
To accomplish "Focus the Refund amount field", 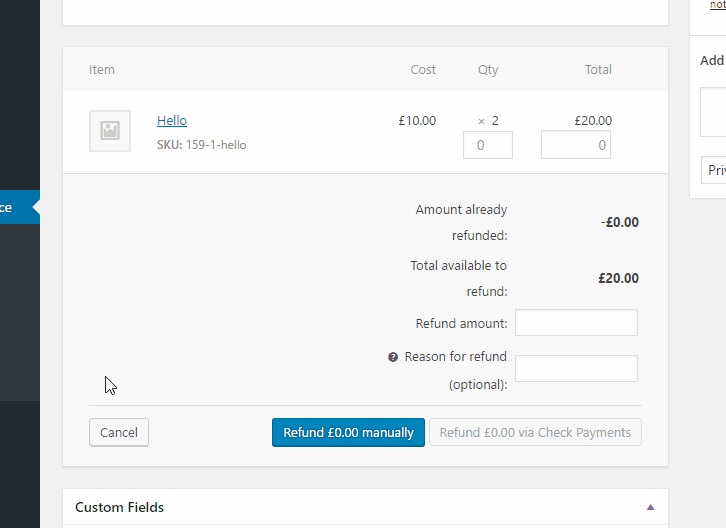I will (576, 323).
